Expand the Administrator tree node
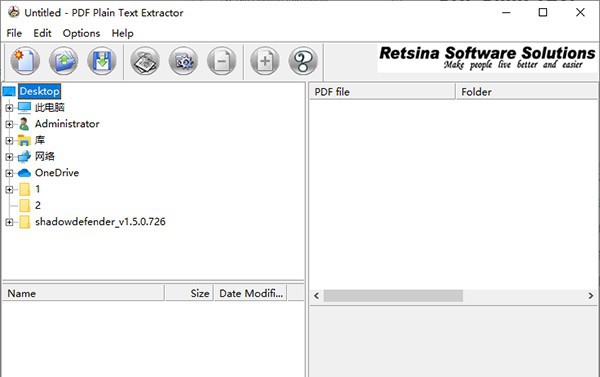Image resolution: width=600 pixels, height=377 pixels. click(x=9, y=124)
